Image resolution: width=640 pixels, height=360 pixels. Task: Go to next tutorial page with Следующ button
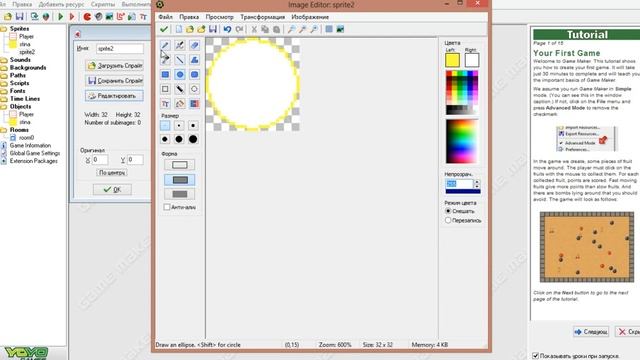[591, 332]
